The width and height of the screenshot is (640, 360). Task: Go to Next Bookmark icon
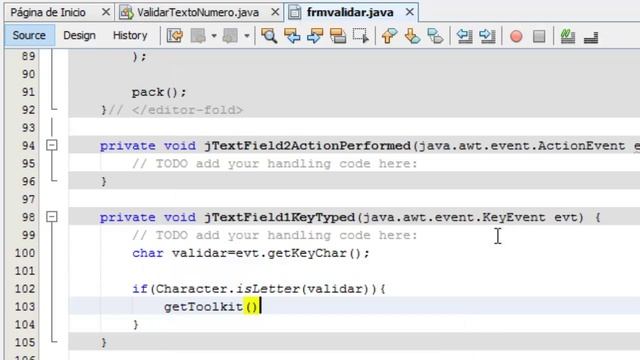[x=412, y=36]
